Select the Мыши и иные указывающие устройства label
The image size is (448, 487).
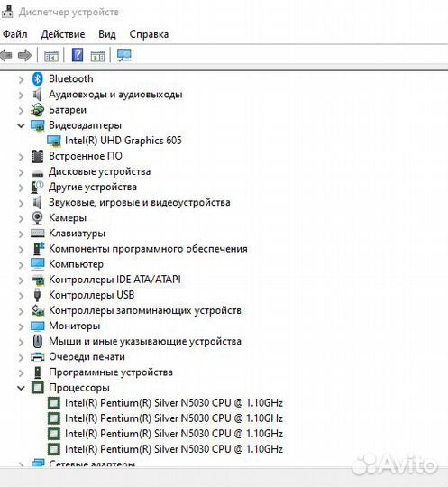145,341
